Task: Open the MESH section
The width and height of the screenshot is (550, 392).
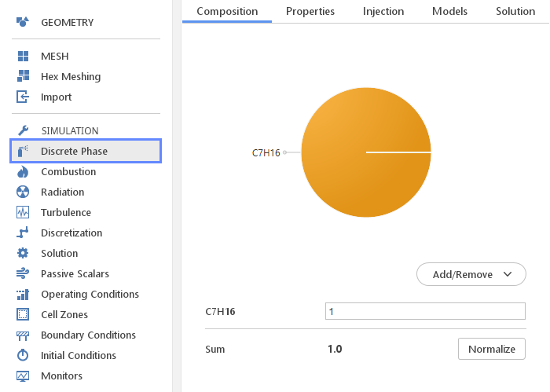Action: tap(55, 56)
